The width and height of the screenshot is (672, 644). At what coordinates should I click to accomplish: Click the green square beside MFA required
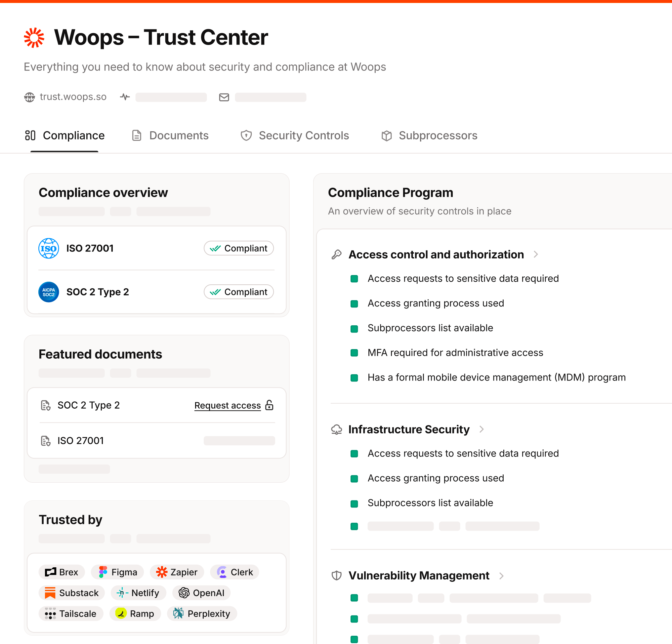[x=354, y=353]
